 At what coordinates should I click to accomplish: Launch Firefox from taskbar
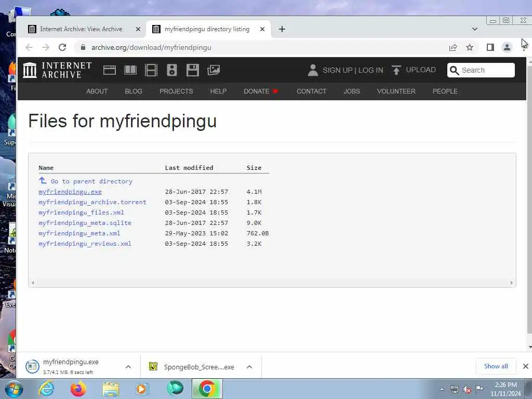(78, 389)
